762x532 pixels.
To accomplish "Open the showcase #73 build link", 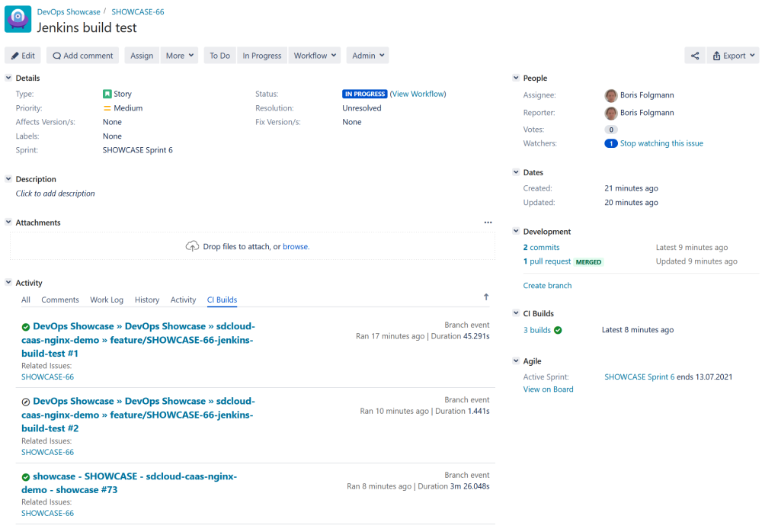I will pyautogui.click(x=130, y=483).
